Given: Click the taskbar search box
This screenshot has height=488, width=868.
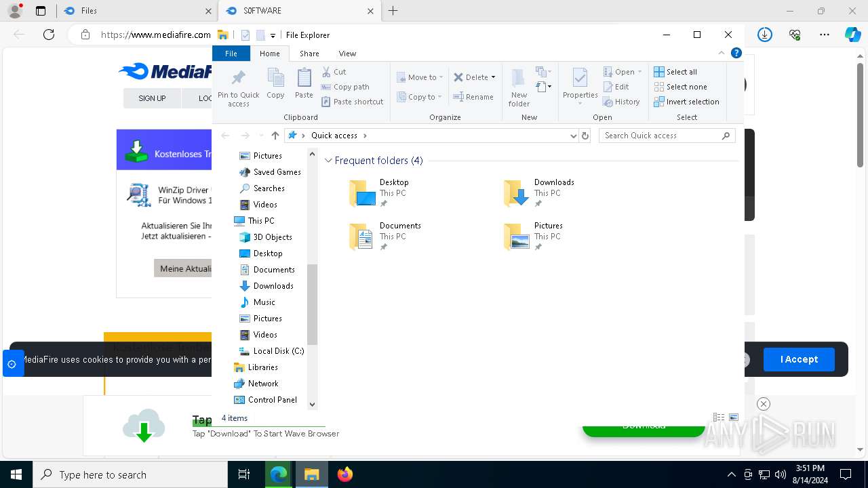Looking at the screenshot, I should (130, 474).
